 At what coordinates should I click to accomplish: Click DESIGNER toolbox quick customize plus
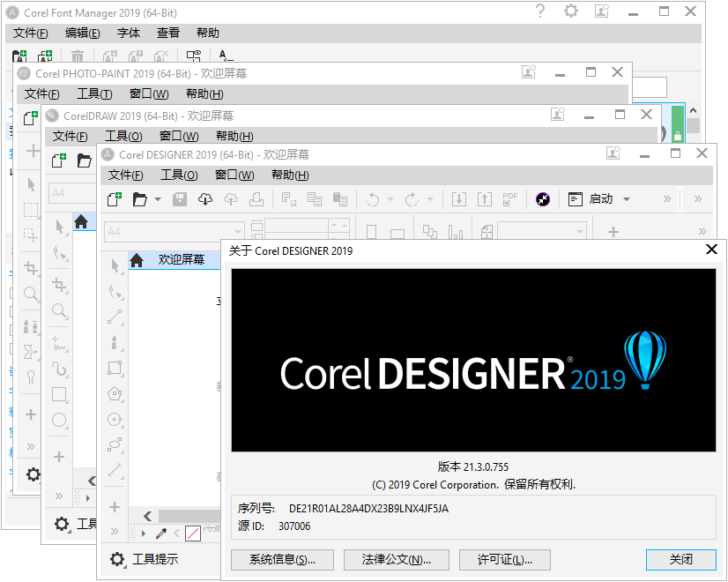click(115, 507)
